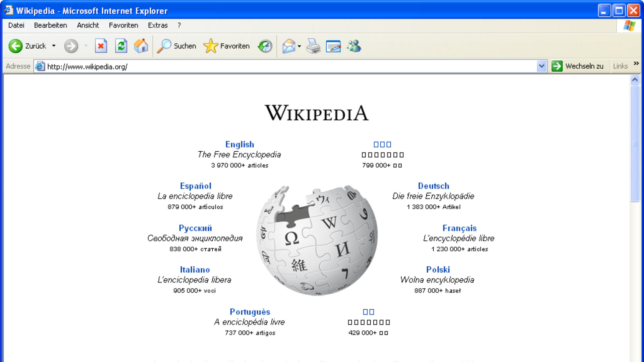Open the Русский Wikipedia link
The height and width of the screenshot is (362, 644).
[x=195, y=228]
